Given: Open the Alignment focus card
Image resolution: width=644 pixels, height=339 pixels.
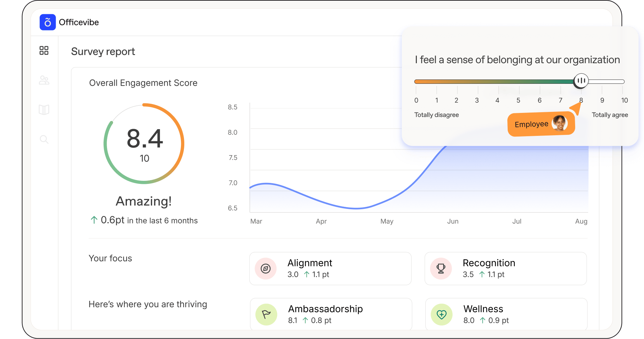Looking at the screenshot, I should (x=330, y=268).
